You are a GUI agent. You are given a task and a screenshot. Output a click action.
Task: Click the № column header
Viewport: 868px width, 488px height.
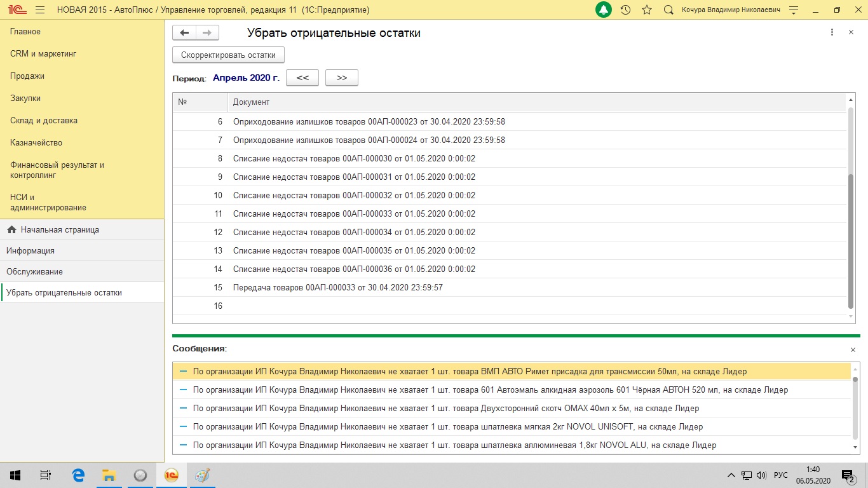click(200, 102)
